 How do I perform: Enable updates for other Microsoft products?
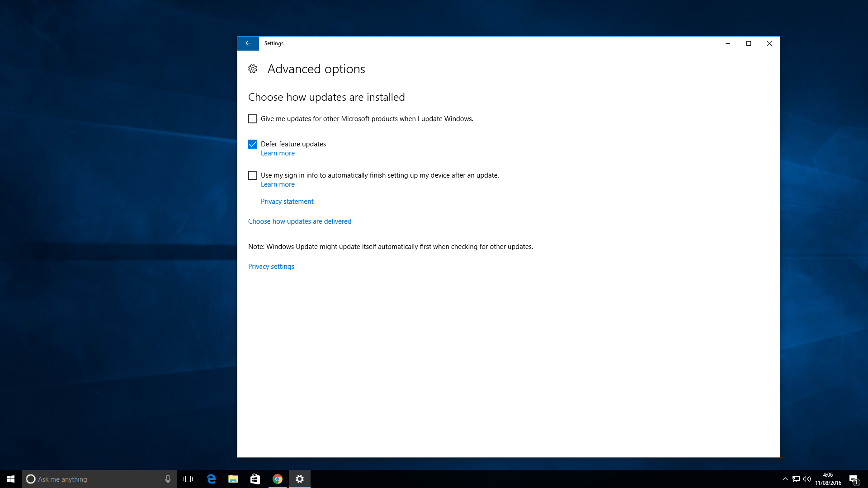[253, 119]
